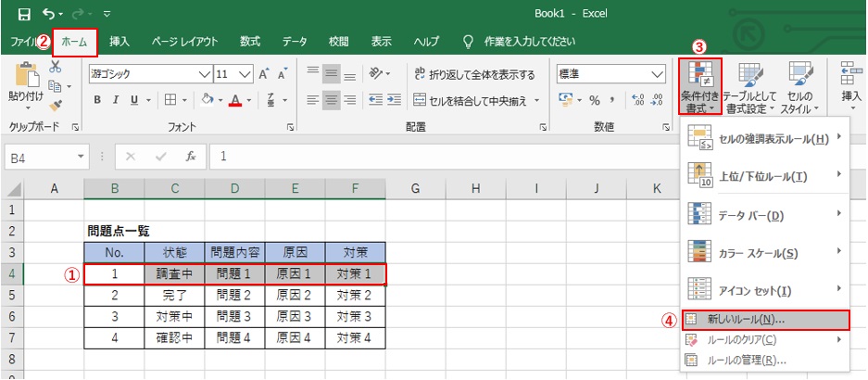
Task: Switch to the 挿入 tab
Action: click(119, 42)
